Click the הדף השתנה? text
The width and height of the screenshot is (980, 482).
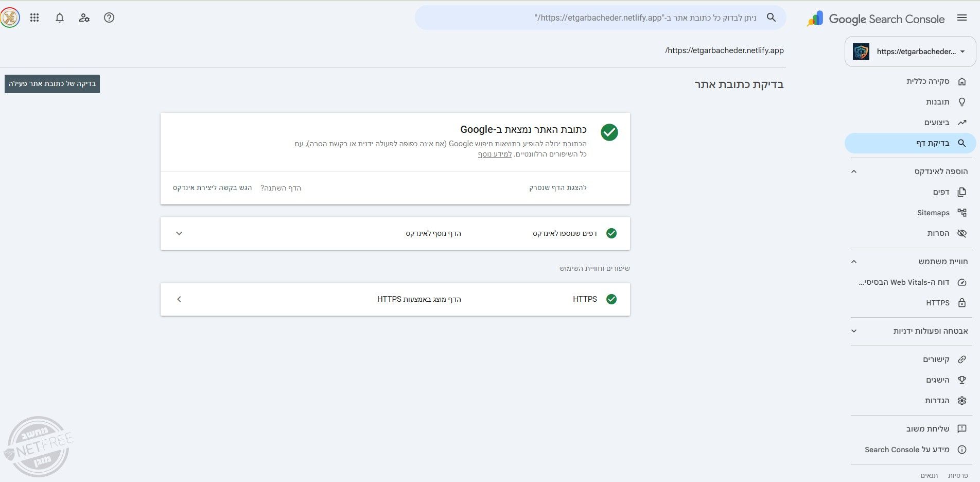281,188
